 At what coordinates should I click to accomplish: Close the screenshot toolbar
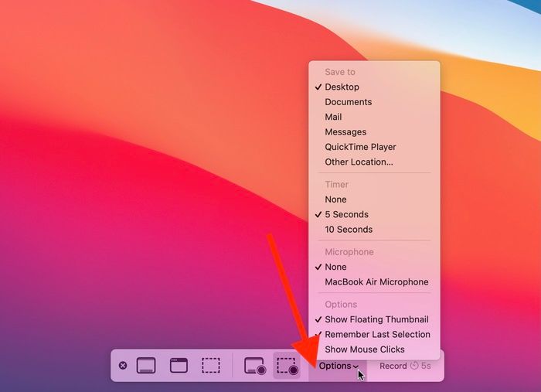pyautogui.click(x=123, y=366)
